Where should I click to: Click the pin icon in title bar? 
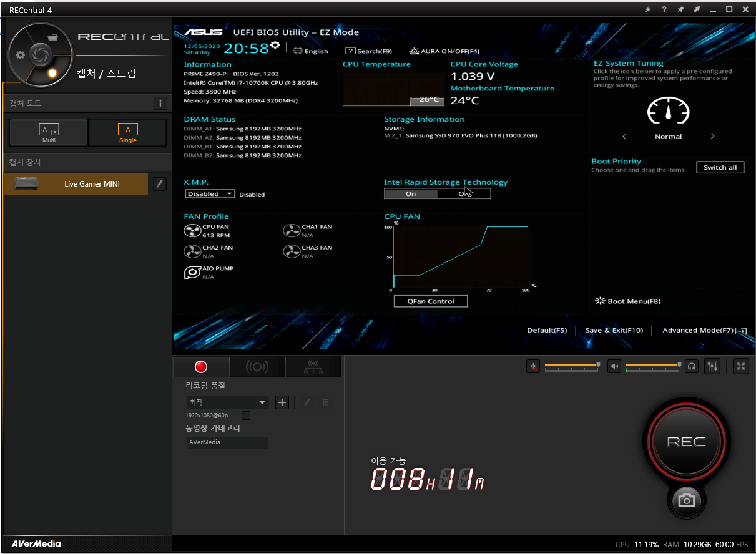pyautogui.click(x=680, y=9)
